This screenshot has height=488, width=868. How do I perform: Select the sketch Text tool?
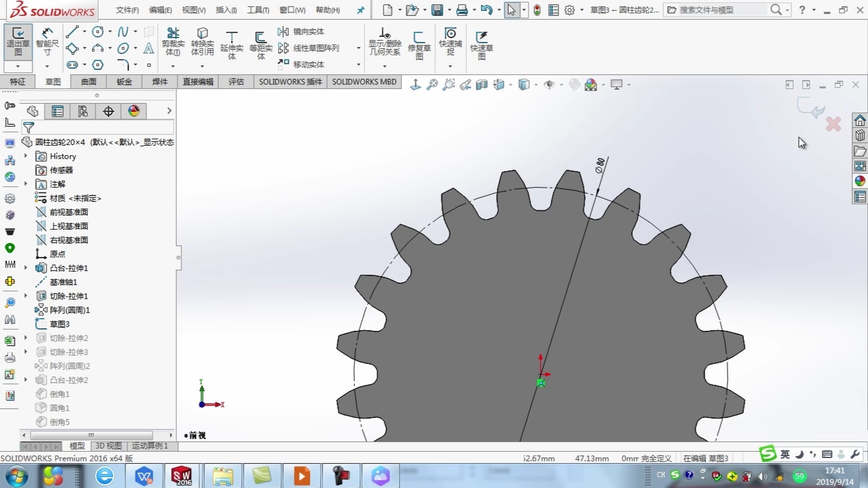click(149, 48)
